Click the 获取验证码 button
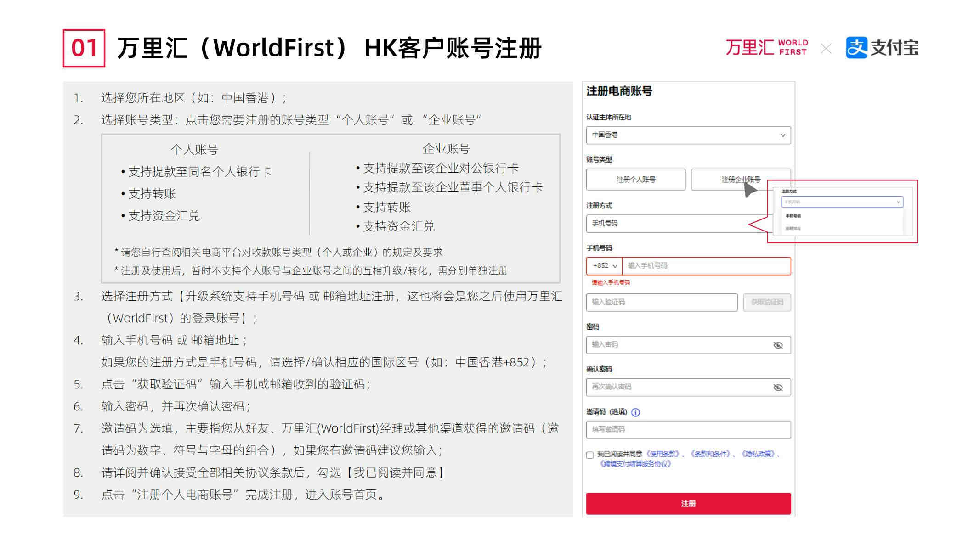The image size is (980, 551). point(767,302)
